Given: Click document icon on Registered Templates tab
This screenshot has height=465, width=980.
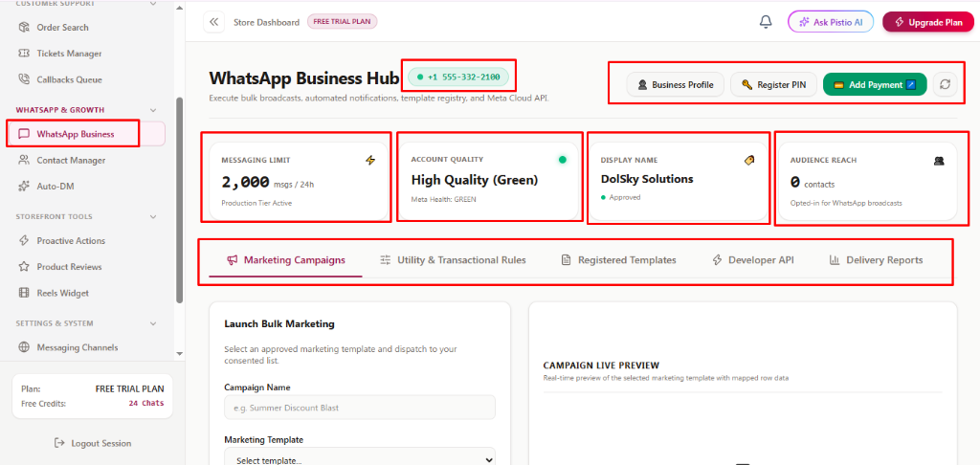Looking at the screenshot, I should (567, 260).
